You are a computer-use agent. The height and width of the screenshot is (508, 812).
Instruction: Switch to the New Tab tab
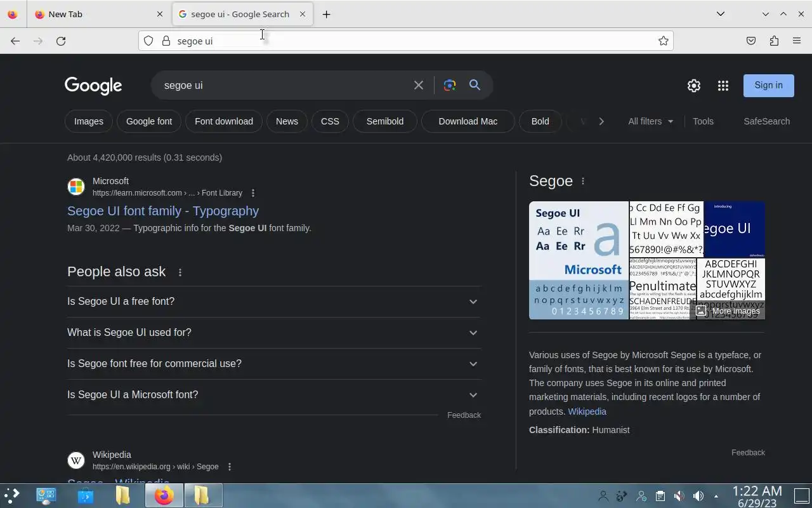98,14
